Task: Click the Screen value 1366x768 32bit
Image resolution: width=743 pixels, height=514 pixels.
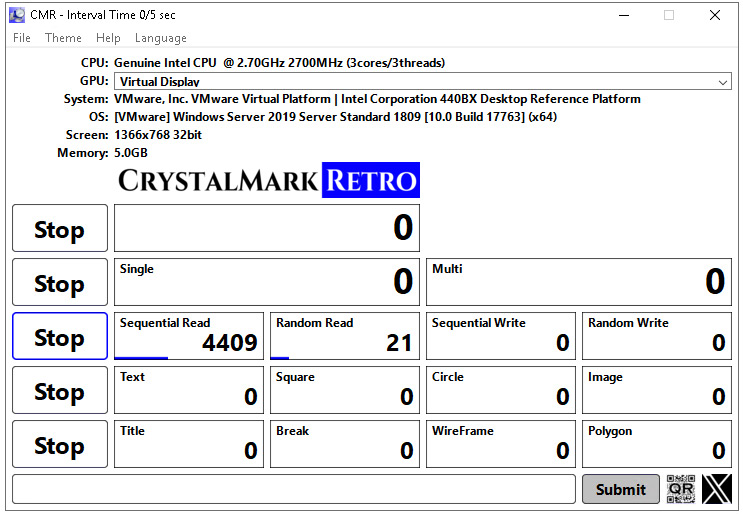Action: (x=158, y=135)
